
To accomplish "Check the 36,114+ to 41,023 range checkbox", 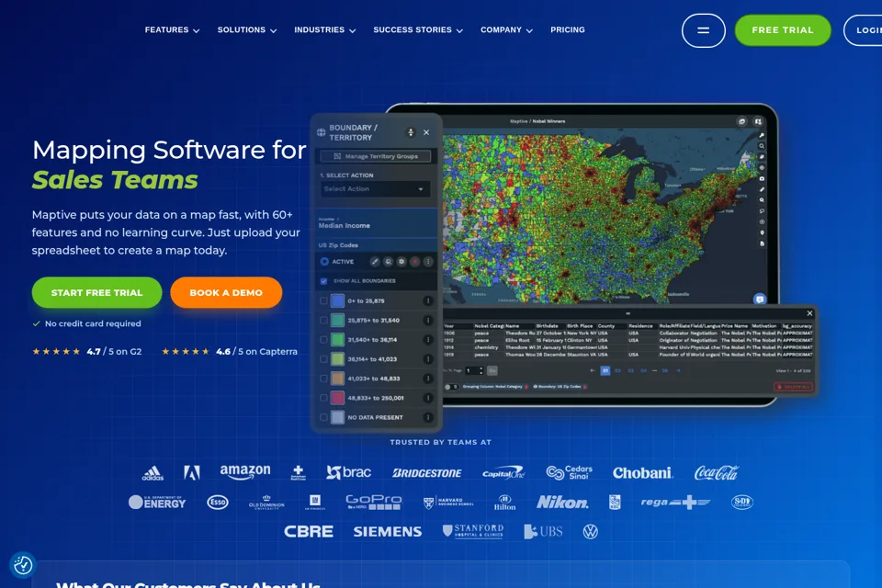I will (x=323, y=359).
